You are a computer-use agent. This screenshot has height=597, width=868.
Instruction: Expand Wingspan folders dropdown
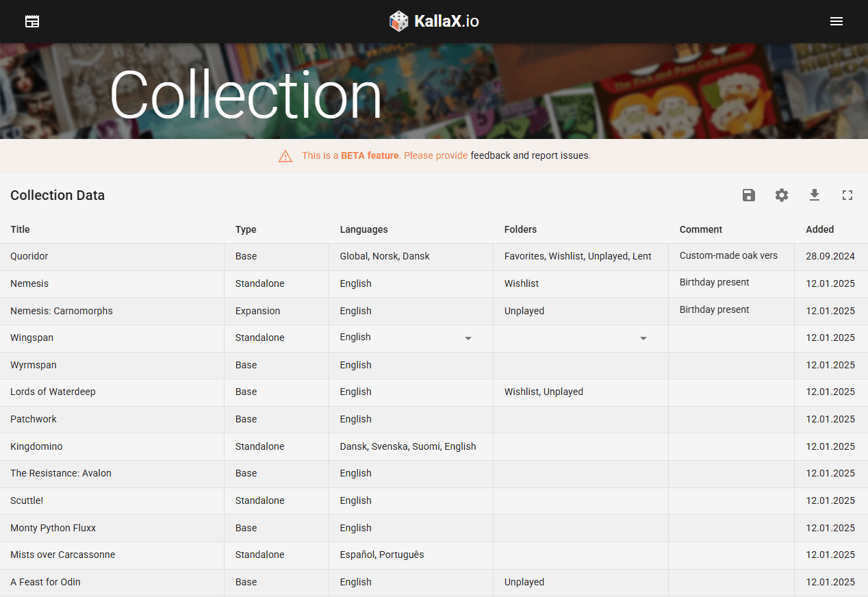[643, 338]
